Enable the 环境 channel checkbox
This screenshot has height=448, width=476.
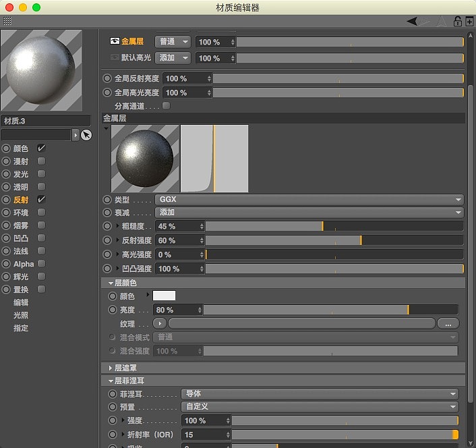click(41, 212)
